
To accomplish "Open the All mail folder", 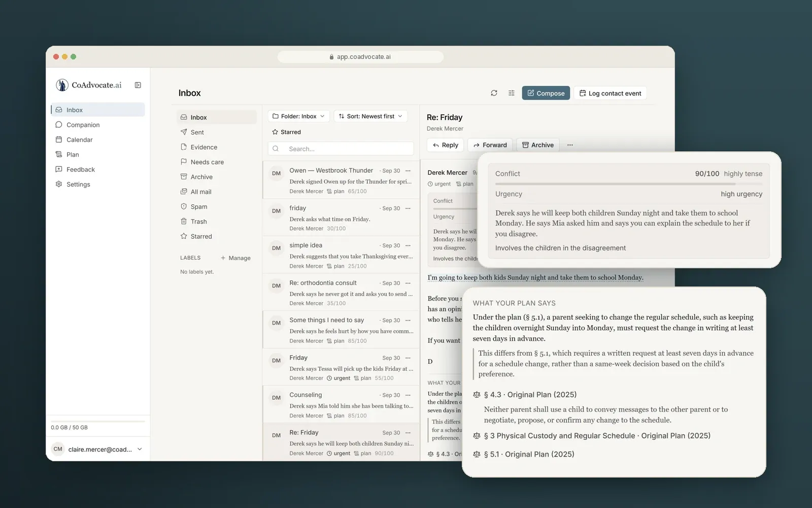I will [x=217, y=192].
